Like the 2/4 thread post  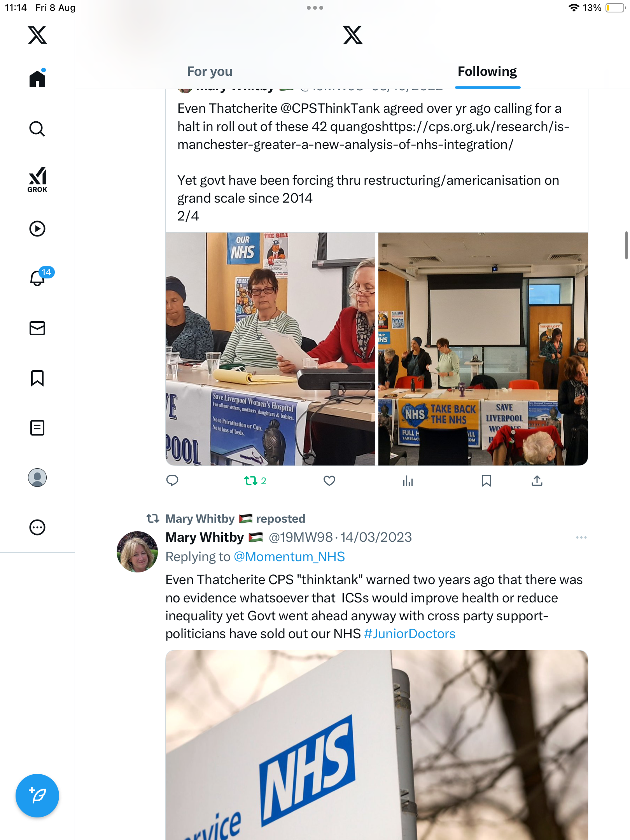click(329, 481)
